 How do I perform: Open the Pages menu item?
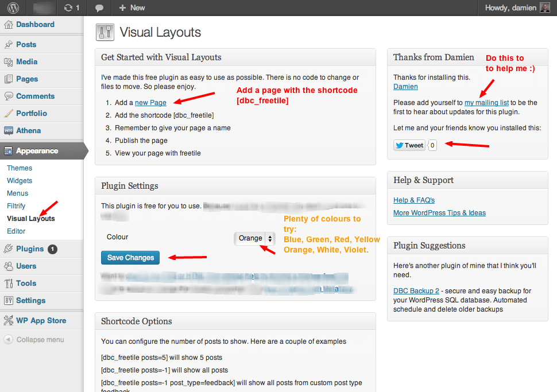pos(27,79)
